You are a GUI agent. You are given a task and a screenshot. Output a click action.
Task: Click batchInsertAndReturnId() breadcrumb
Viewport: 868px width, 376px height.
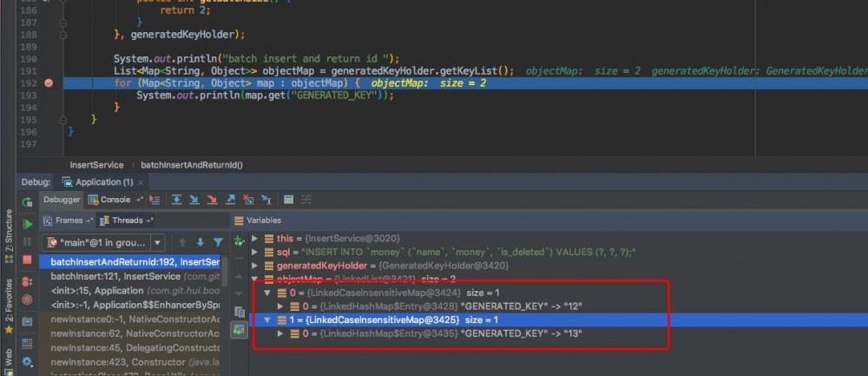[192, 165]
